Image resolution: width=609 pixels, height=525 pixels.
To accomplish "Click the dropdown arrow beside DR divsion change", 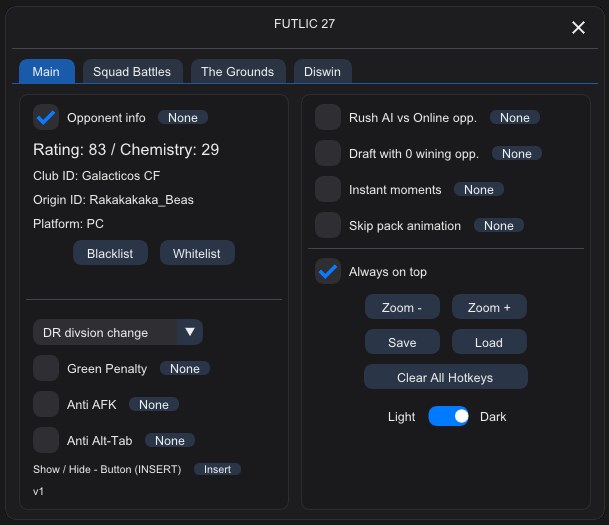I will 190,332.
